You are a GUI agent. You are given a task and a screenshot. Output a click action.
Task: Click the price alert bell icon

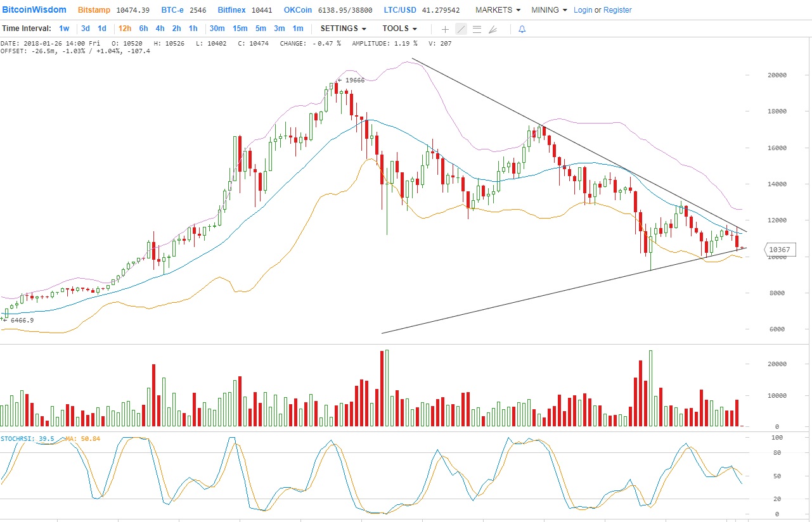point(522,29)
